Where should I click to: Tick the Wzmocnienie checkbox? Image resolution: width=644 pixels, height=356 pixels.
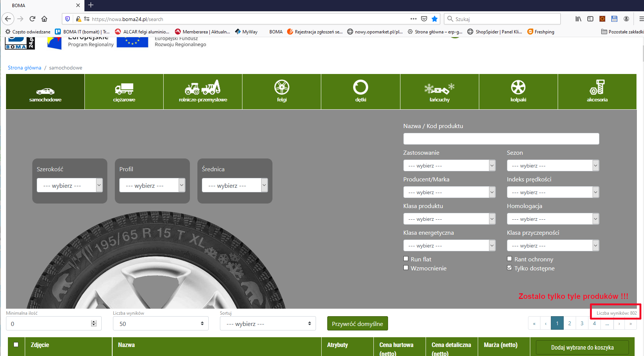pyautogui.click(x=406, y=268)
